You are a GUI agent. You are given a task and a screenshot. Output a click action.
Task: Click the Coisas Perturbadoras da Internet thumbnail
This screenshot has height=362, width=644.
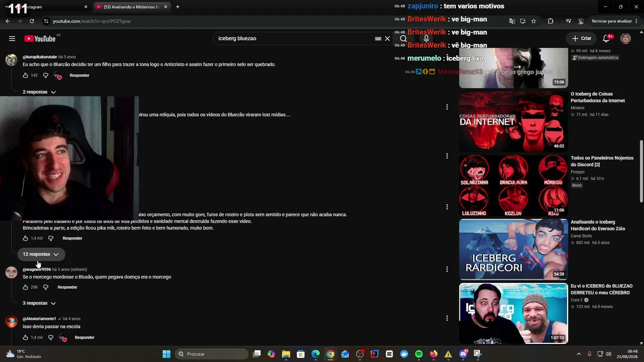513,121
